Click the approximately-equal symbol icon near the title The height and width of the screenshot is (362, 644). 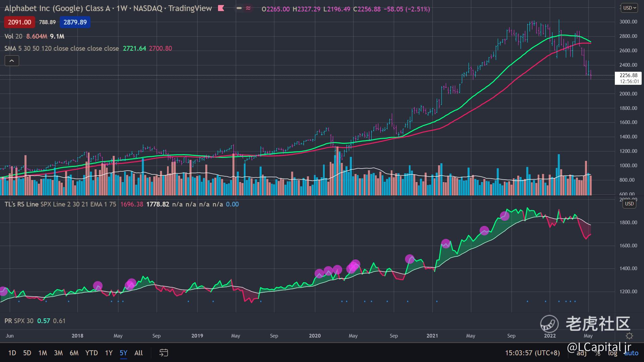[x=248, y=8]
